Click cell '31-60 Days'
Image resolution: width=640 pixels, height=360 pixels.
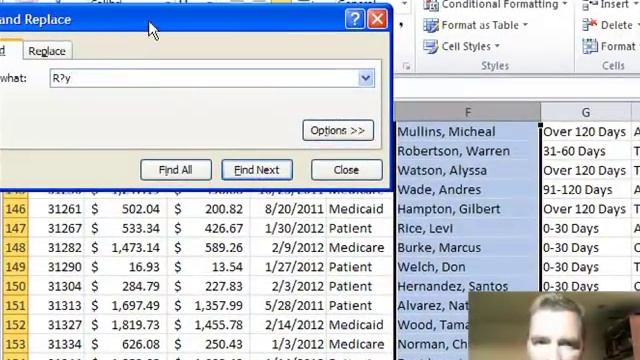586,151
